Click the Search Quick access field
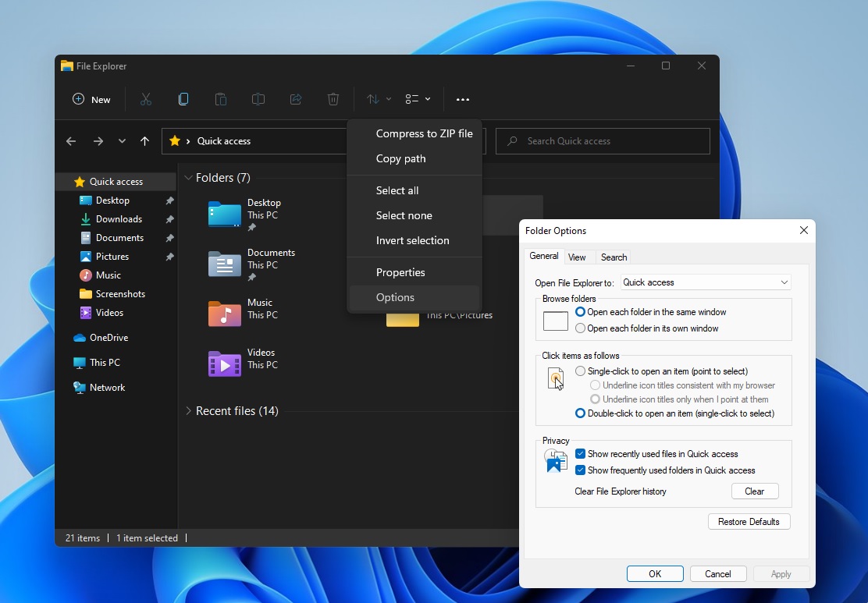Screen dimensions: 868x603 tap(603, 141)
